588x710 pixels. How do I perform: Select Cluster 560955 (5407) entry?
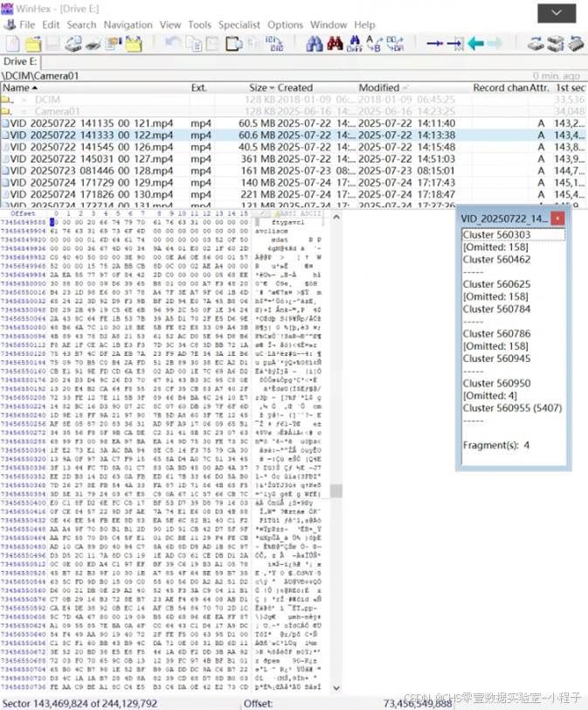click(x=512, y=408)
